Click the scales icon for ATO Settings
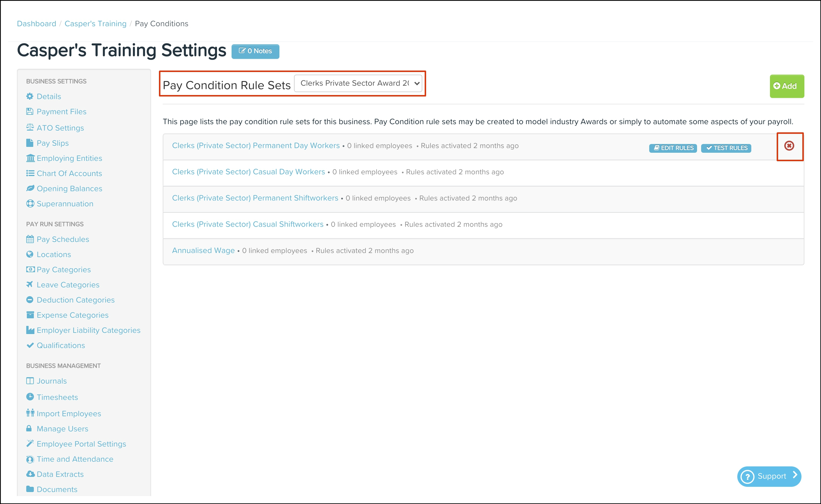The height and width of the screenshot is (504, 821). point(30,127)
